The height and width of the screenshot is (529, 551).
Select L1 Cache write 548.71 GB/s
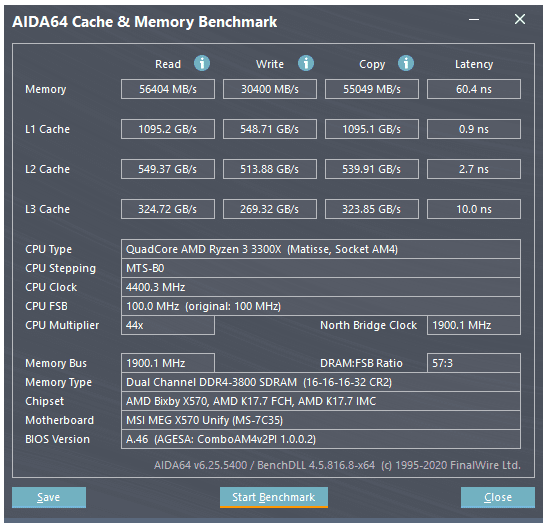pos(270,129)
